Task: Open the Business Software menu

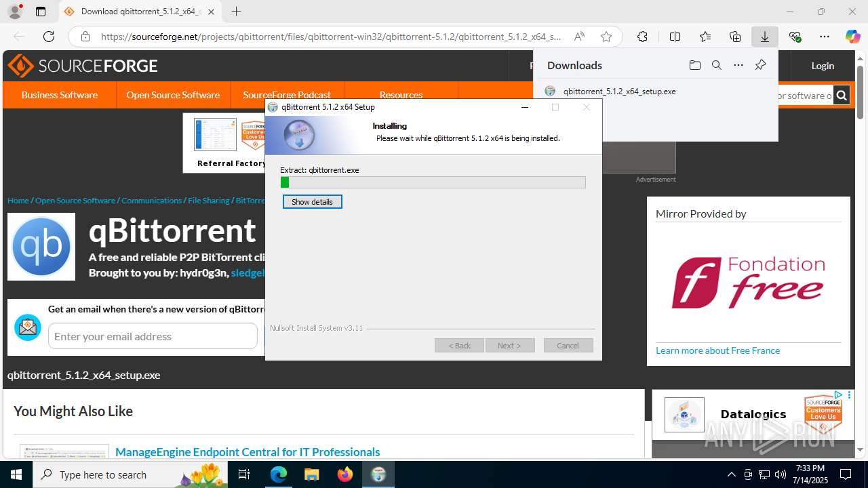Action: (x=60, y=95)
